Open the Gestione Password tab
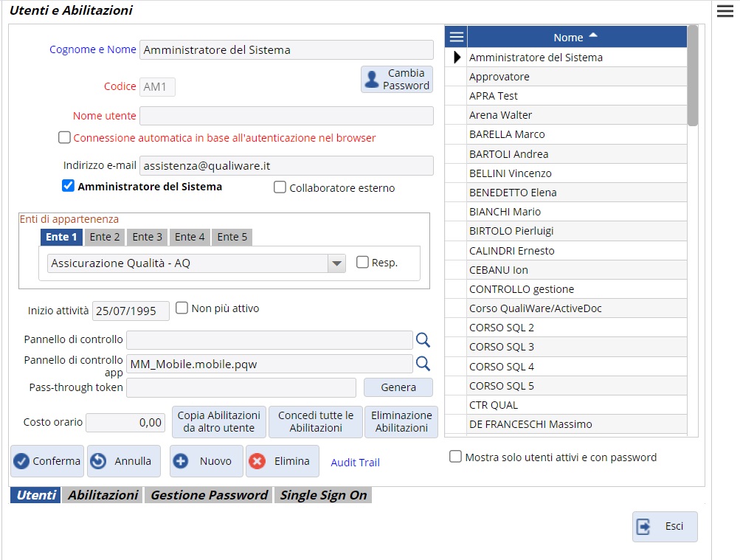This screenshot has width=740, height=560. (x=209, y=495)
